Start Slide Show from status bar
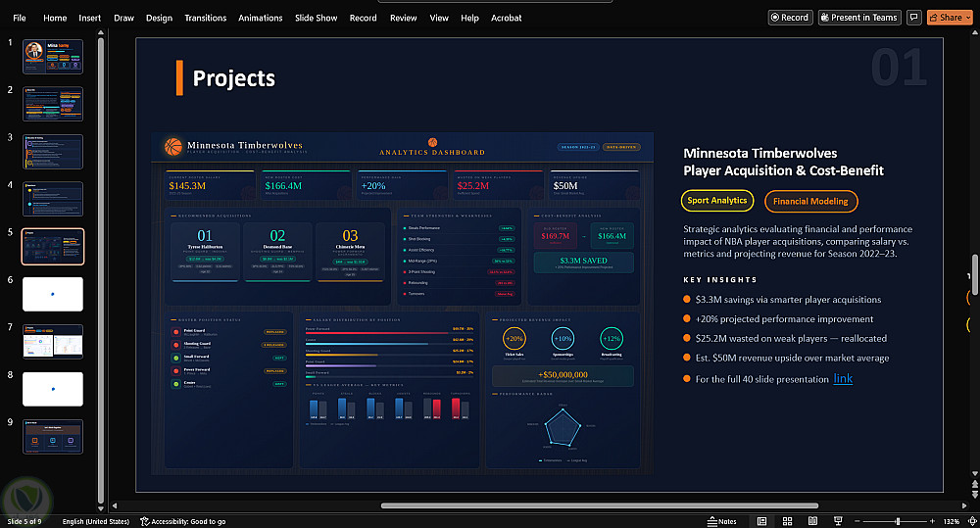 pos(838,521)
